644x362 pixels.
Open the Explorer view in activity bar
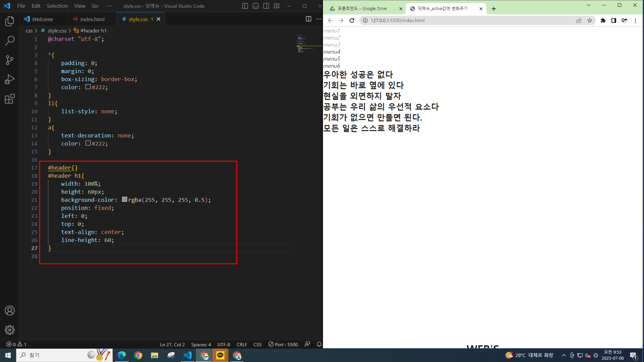click(10, 21)
